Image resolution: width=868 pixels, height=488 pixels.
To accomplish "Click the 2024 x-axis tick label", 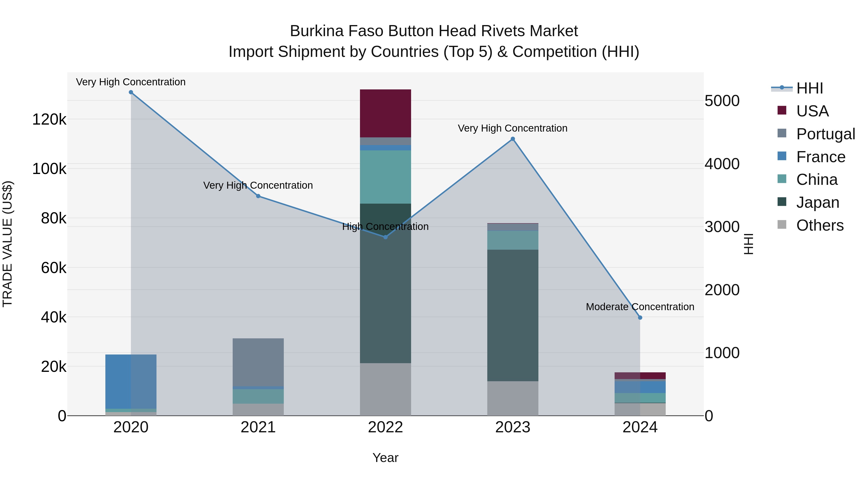I will click(x=640, y=427).
